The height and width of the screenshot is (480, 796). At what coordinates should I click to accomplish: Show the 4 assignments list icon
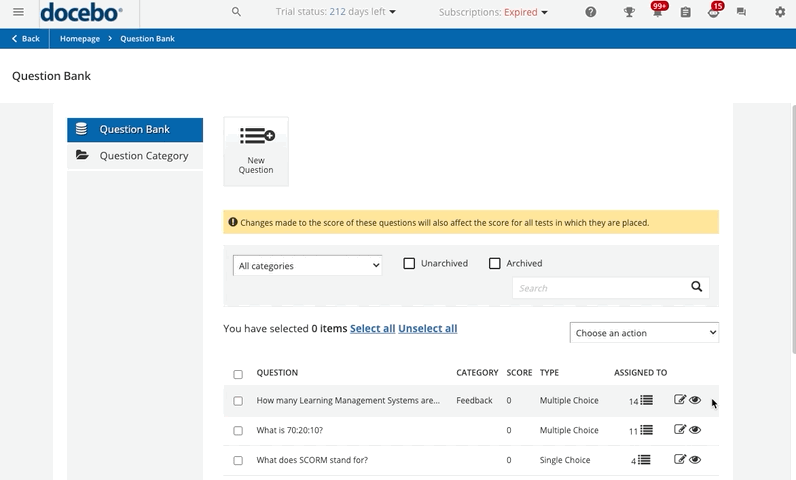point(644,460)
